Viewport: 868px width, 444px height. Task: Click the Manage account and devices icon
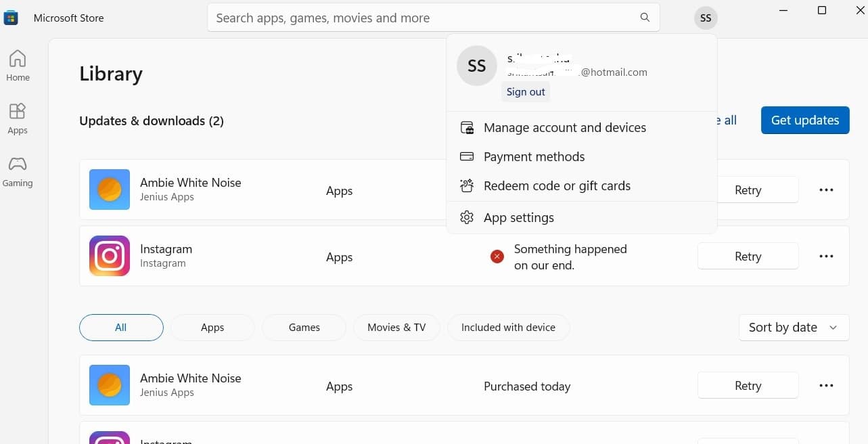click(x=467, y=127)
